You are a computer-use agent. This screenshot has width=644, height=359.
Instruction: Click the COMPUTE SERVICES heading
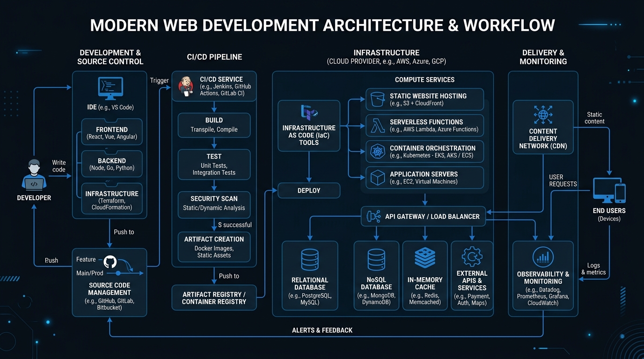425,80
